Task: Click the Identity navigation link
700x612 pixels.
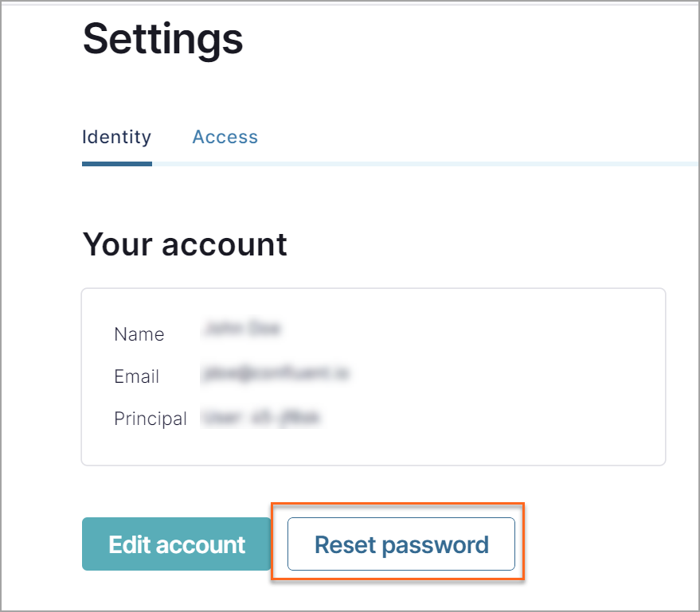Action: (x=116, y=137)
